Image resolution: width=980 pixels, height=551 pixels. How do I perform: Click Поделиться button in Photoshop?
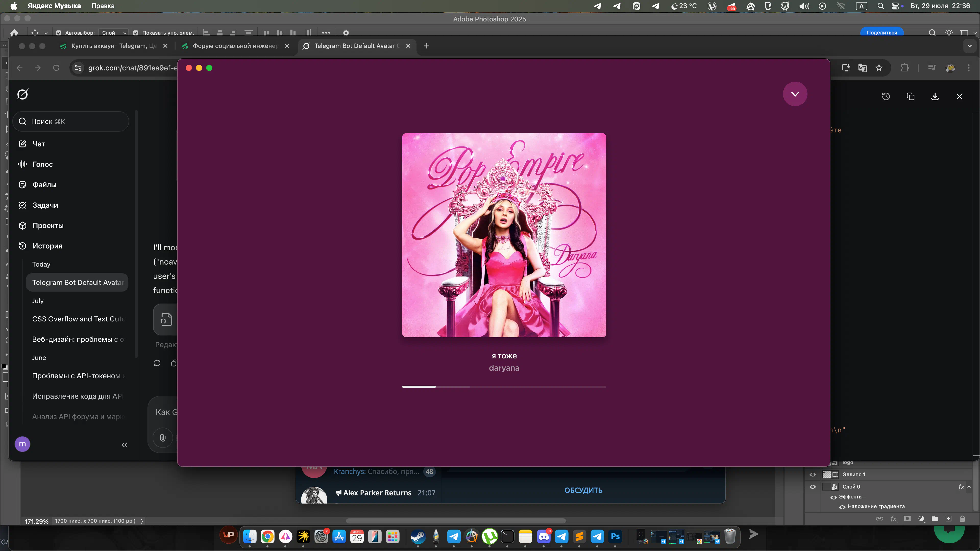point(882,33)
